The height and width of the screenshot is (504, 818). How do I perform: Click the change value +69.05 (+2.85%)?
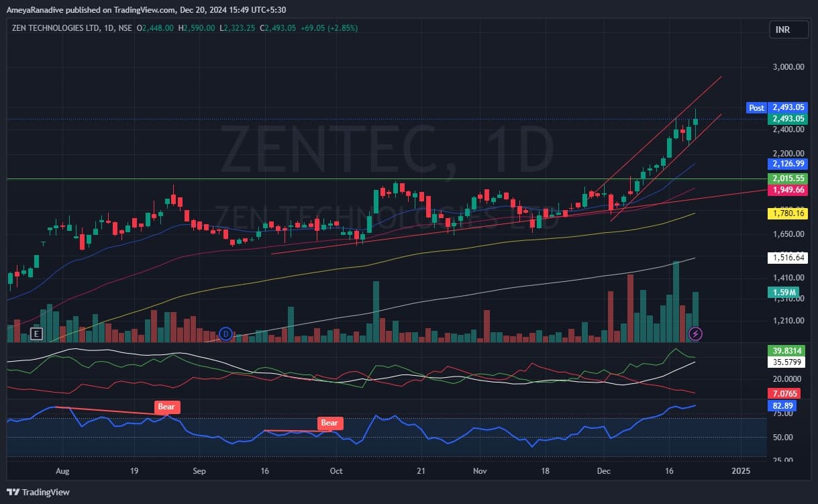[329, 28]
